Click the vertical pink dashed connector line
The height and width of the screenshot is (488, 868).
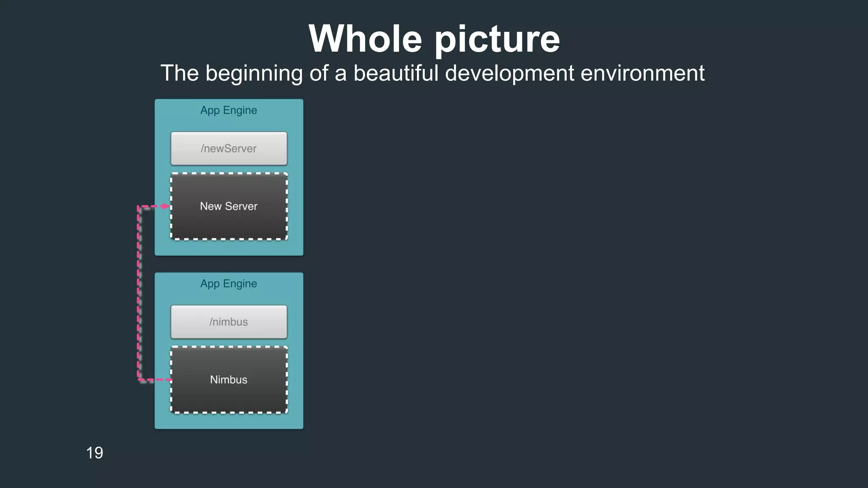(138, 292)
